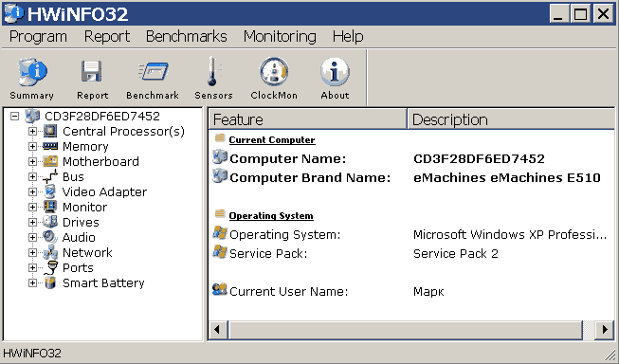Select the Video Adapter tree icon

pyautogui.click(x=50, y=191)
